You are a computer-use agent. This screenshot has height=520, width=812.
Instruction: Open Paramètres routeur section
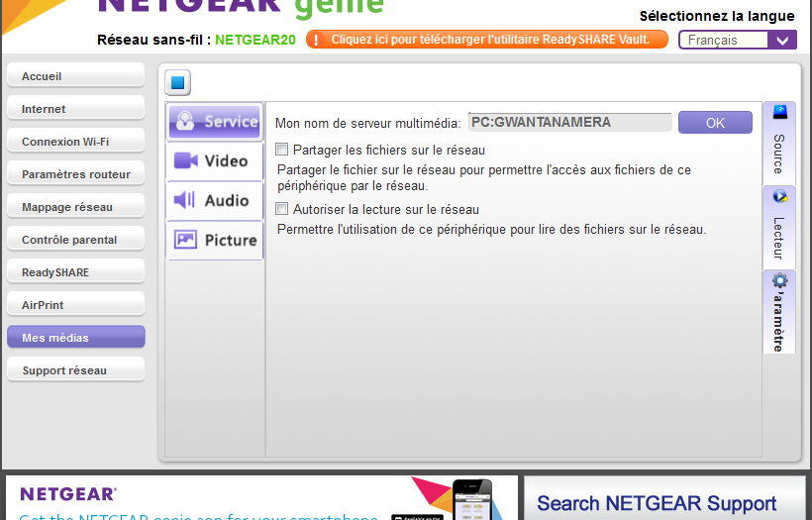pos(75,174)
